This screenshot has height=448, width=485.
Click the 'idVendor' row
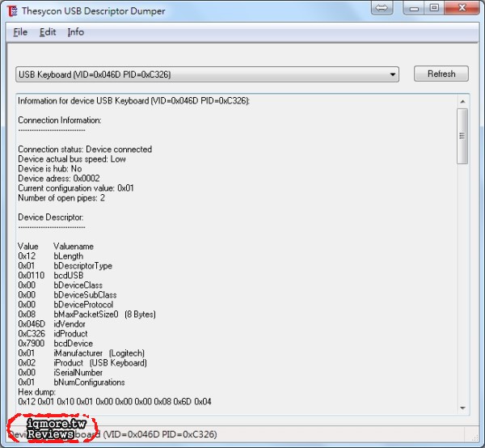pos(52,324)
